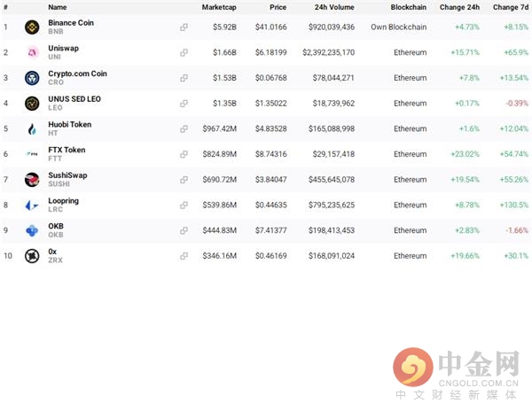The width and height of the screenshot is (532, 411).
Task: Sort table by Marketcap column header
Action: [x=219, y=7]
